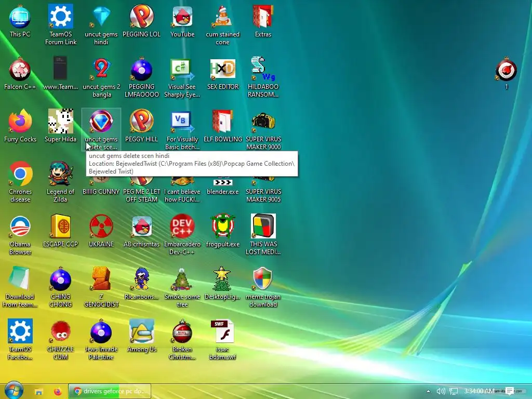The height and width of the screenshot is (399, 532).
Task: Click the SUPER VIRUS MAKER 9005 label
Action: [x=263, y=195]
